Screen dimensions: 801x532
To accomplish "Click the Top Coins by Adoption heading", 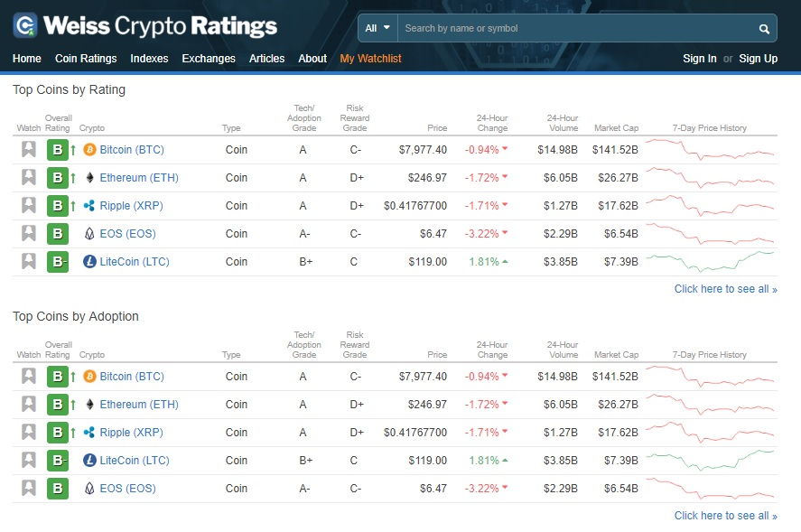I will coord(76,317).
